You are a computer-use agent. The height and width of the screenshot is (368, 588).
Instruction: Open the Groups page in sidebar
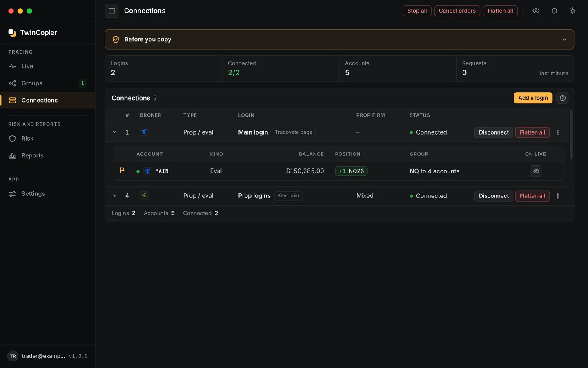[48, 83]
